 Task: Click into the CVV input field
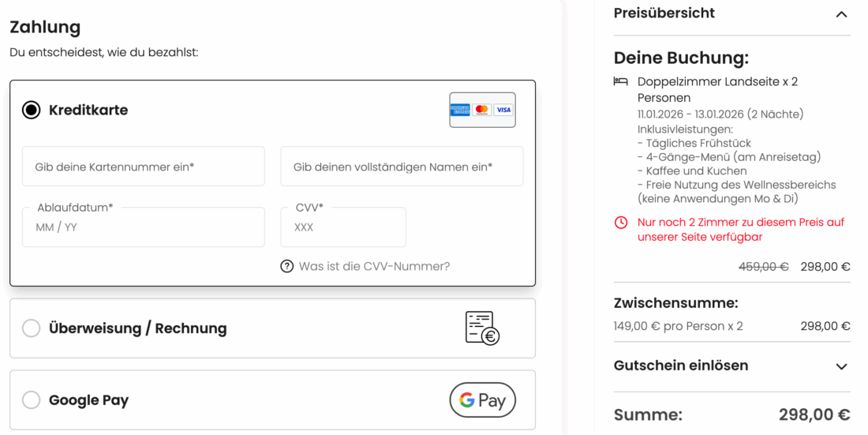[343, 227]
